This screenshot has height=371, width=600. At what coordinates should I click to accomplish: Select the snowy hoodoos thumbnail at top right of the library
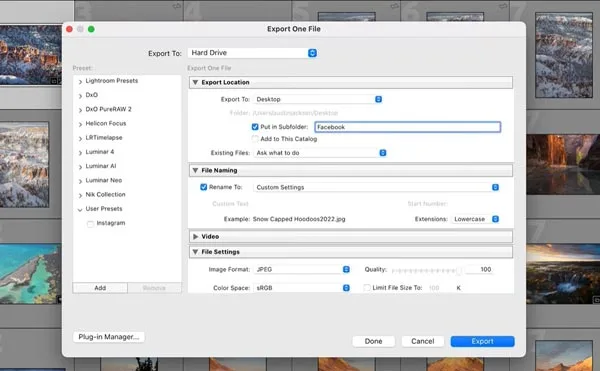coord(564,55)
